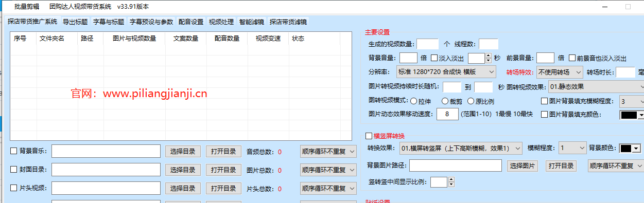Click 打开目录 for 封面目录
Screen dimensions: 644x203
pos(223,170)
